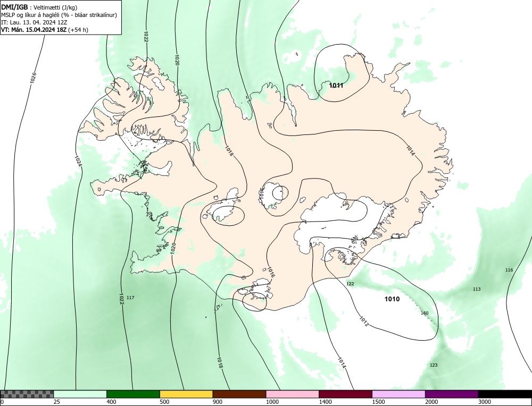Choose the yellow 500–900 legend swatch
The image size is (532, 406).
point(186,394)
